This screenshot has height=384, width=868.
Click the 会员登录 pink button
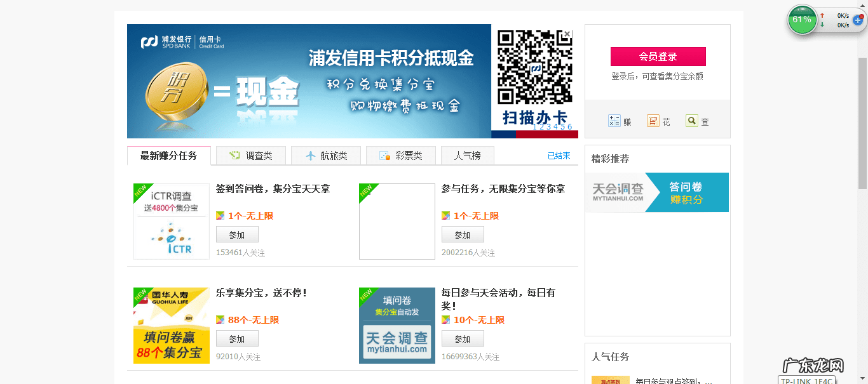point(658,56)
